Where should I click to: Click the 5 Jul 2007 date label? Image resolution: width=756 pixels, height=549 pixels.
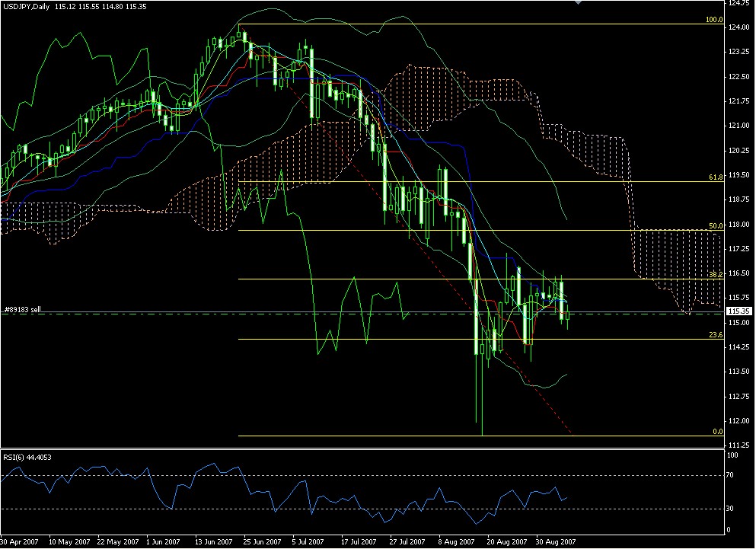click(x=308, y=541)
